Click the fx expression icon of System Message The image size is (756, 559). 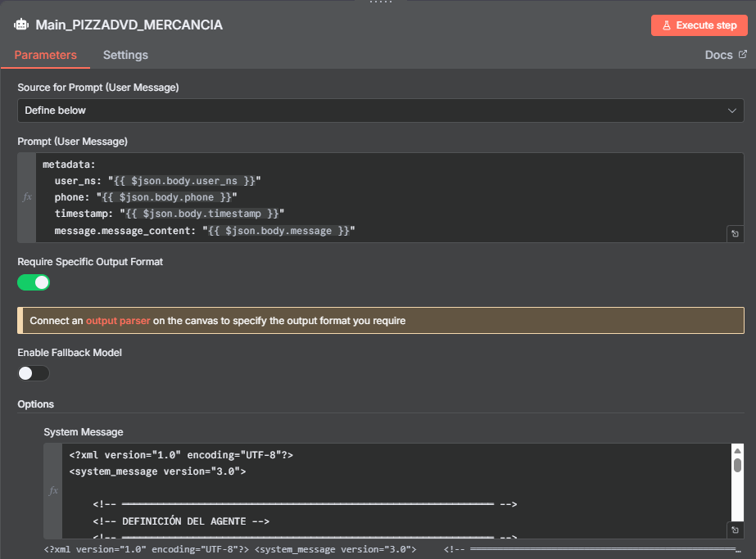53,490
